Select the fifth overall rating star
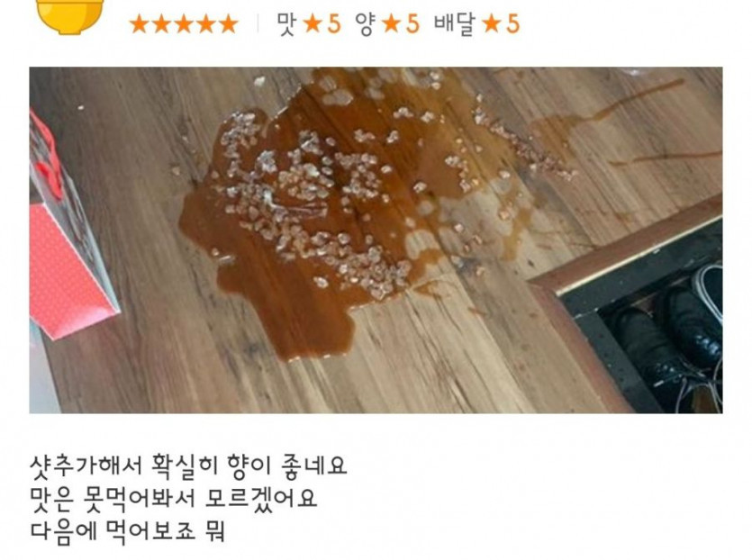The image size is (752, 560). pyautogui.click(x=228, y=24)
